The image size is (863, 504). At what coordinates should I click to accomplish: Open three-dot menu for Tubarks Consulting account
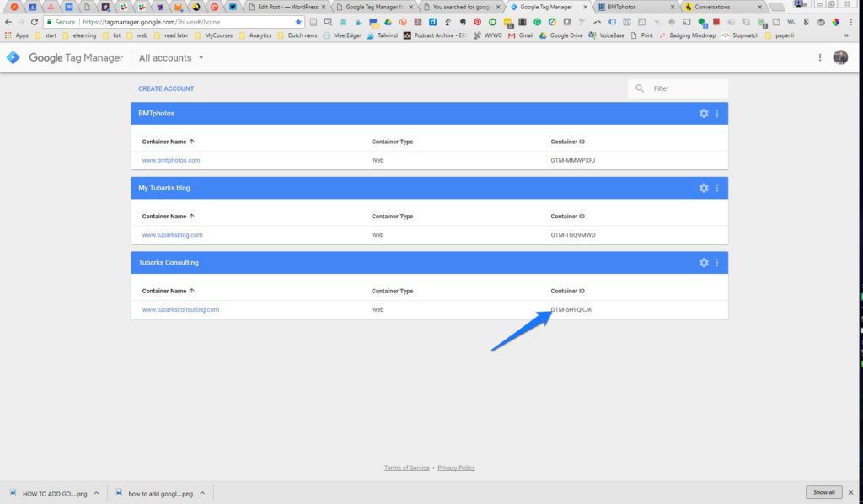coord(717,263)
